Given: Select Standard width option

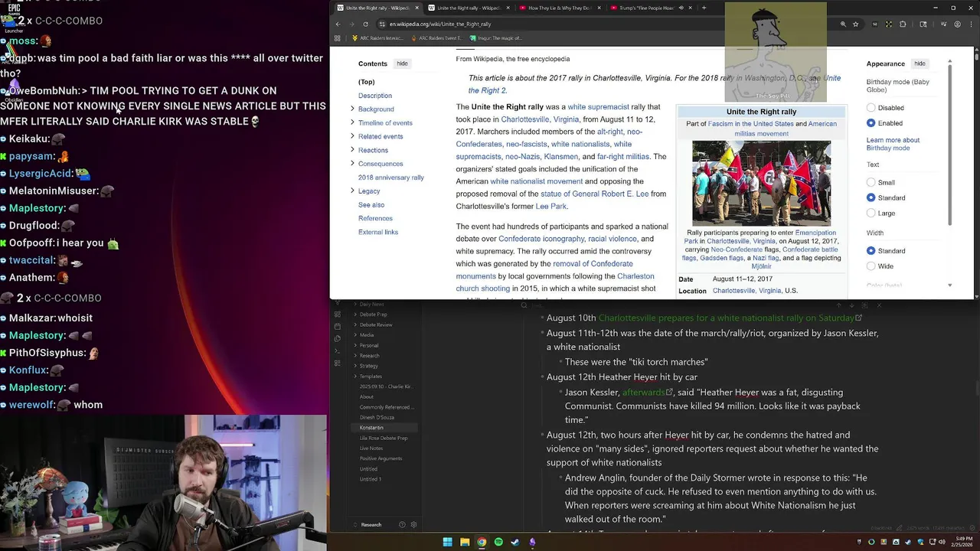Looking at the screenshot, I should tap(871, 251).
